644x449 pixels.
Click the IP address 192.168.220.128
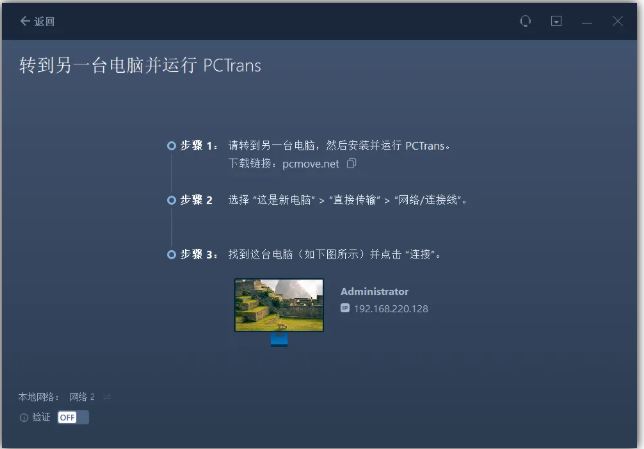click(x=391, y=309)
